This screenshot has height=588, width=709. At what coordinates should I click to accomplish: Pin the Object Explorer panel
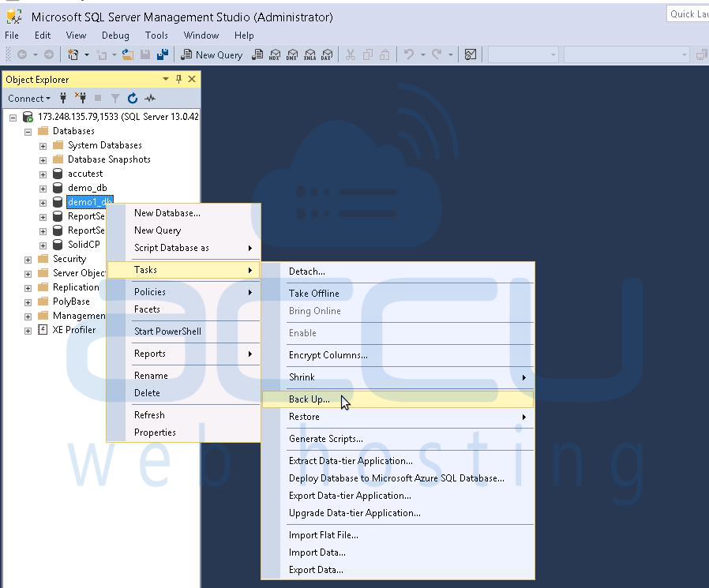point(178,79)
